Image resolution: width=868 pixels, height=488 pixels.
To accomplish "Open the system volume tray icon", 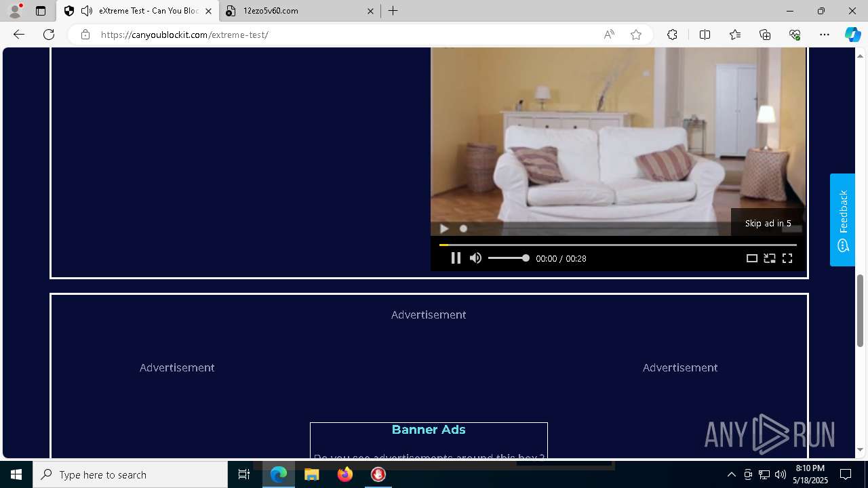I will tap(781, 474).
